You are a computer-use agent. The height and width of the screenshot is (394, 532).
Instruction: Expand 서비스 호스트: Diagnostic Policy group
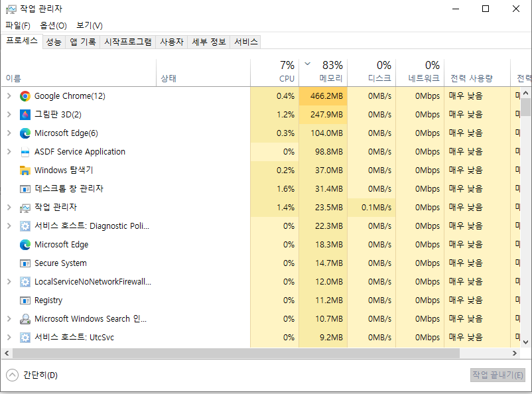click(x=9, y=226)
